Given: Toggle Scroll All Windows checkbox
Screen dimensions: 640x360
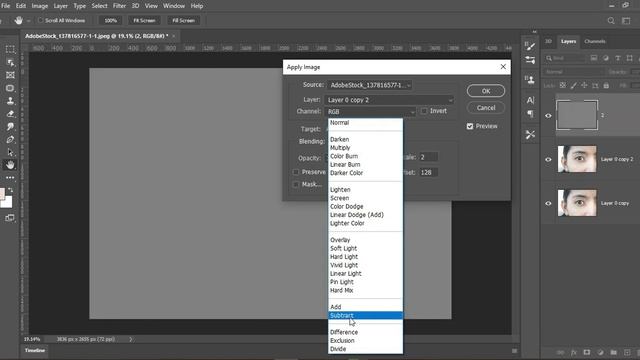Looking at the screenshot, I should pyautogui.click(x=40, y=20).
